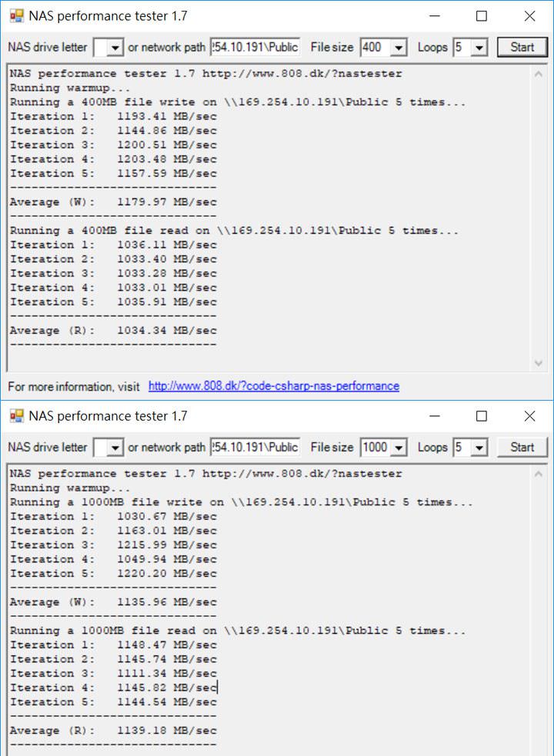Click iteration line 1215.99 MB/sec
The width and height of the screenshot is (554, 756).
(113, 545)
